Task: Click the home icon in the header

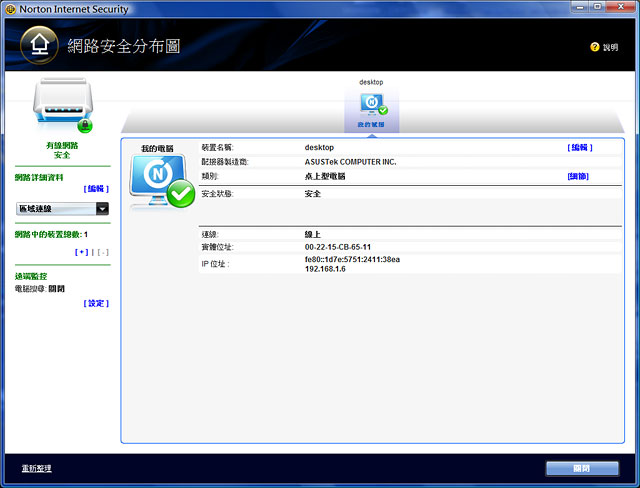Action: pos(39,45)
